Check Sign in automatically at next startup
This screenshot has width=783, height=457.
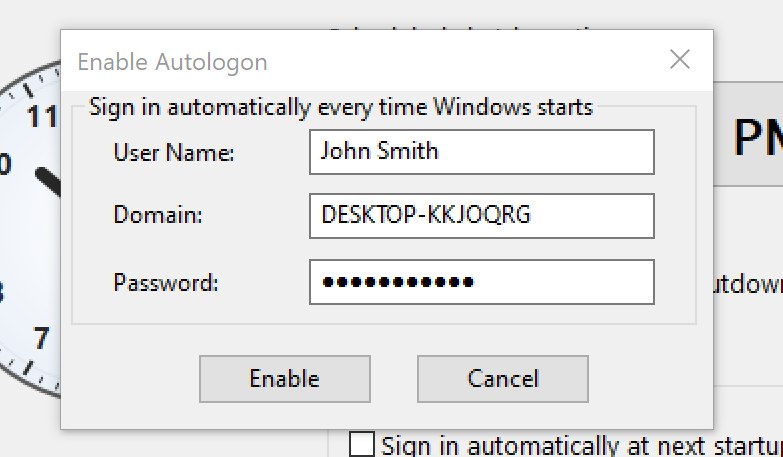(362, 445)
